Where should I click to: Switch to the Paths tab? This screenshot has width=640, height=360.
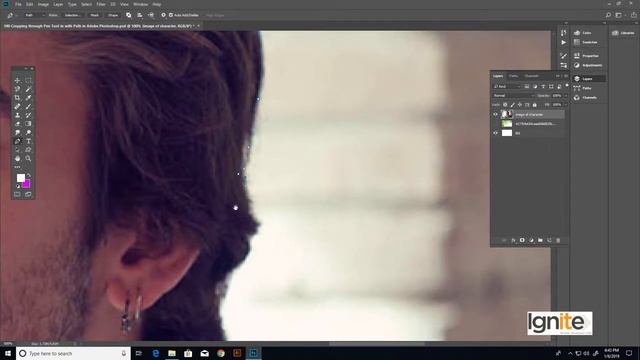pos(513,76)
